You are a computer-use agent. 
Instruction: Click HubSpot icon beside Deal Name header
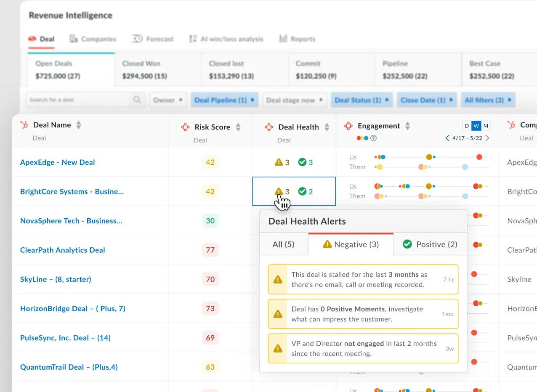pos(24,125)
